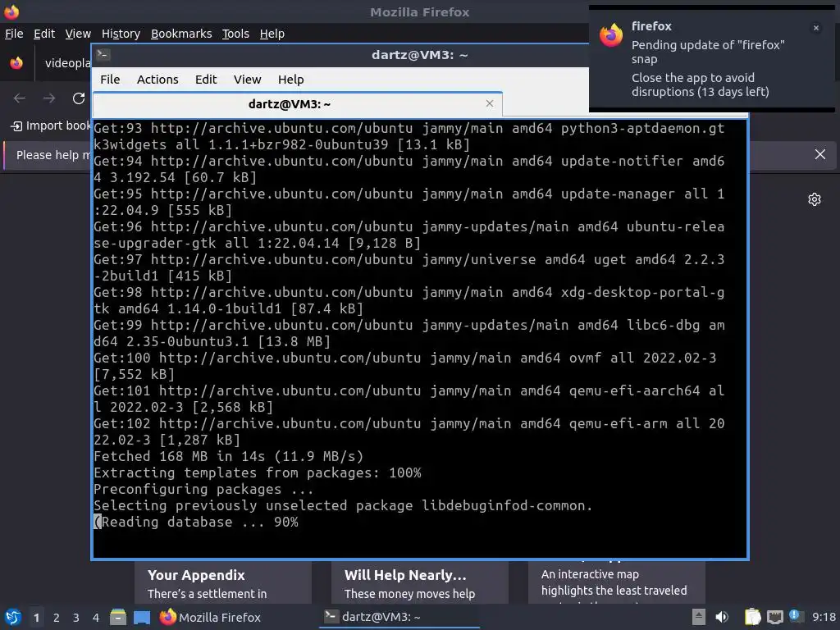
Task: Switch to workspace 4 in pager
Action: (x=96, y=618)
